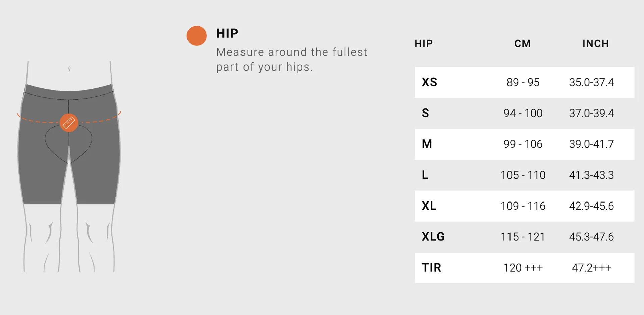Click the orange circle beside HIP heading
The image size is (644, 315).
197,36
